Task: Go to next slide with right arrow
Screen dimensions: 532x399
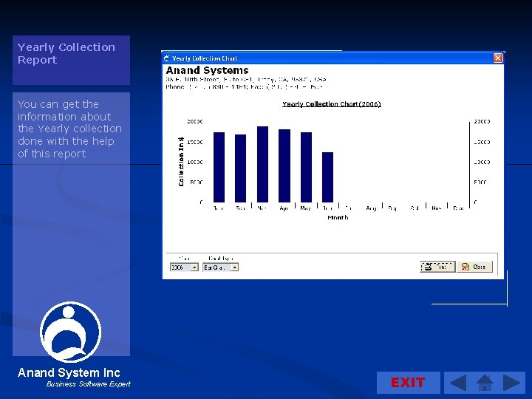Action: pos(511,383)
